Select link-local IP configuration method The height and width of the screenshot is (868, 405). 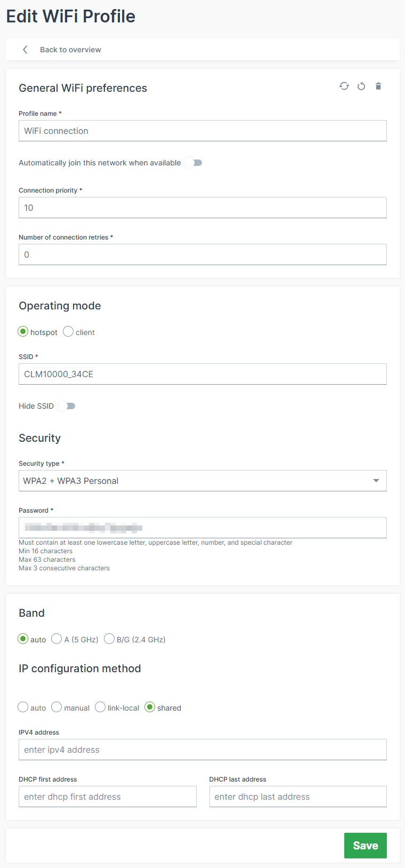tap(100, 707)
